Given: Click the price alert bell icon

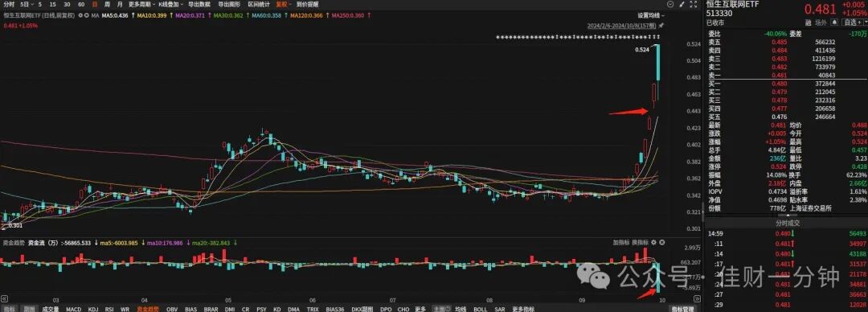Looking at the screenshot, I should tap(834, 23).
